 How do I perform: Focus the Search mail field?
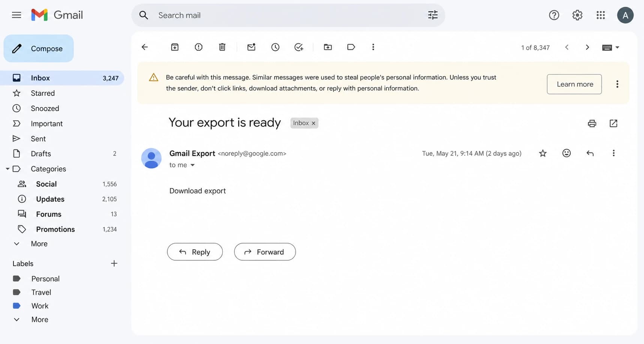[x=288, y=15]
